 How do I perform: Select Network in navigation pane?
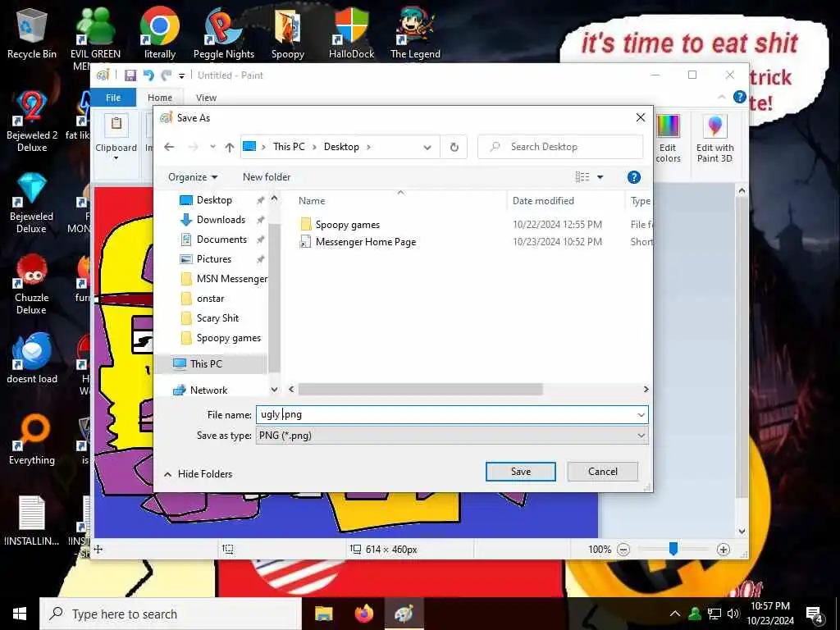pos(208,390)
